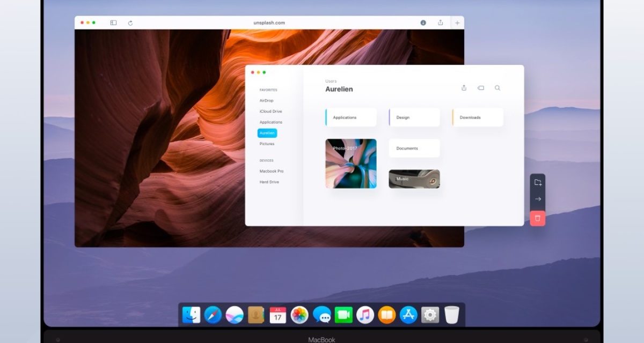
Task: Open the Music folder thumbnail
Action: (x=414, y=179)
